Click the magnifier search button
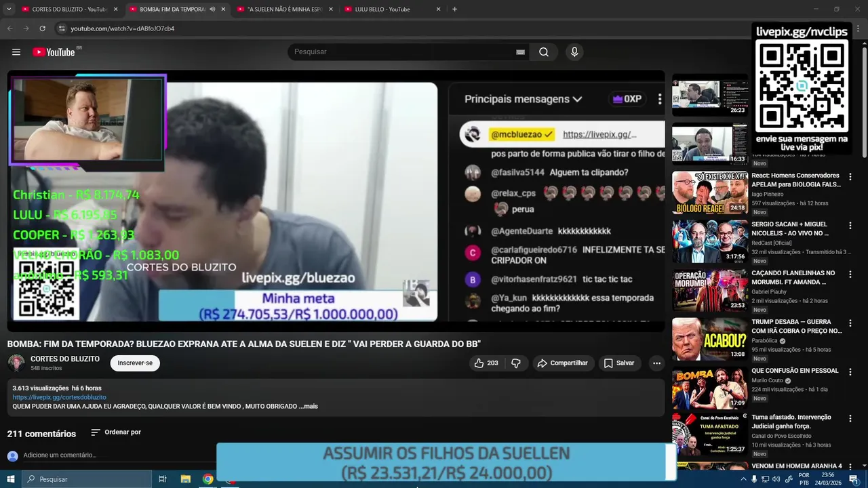868x488 pixels. click(544, 52)
